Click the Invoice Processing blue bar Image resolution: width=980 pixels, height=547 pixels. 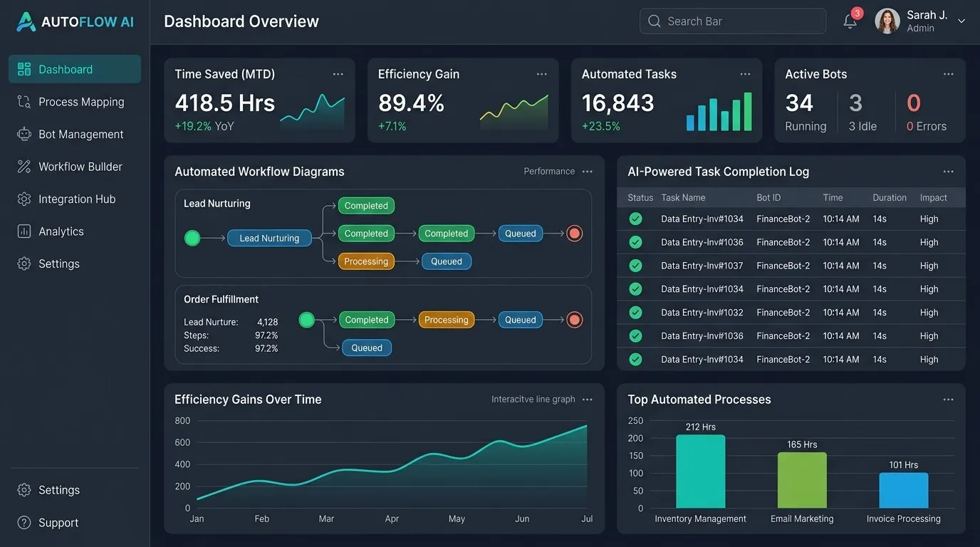[904, 491]
